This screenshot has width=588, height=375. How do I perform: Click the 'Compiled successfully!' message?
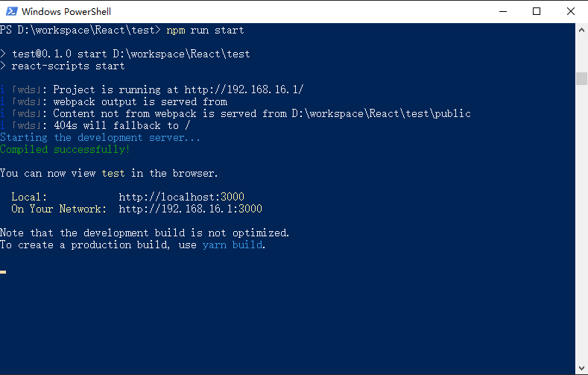point(65,150)
